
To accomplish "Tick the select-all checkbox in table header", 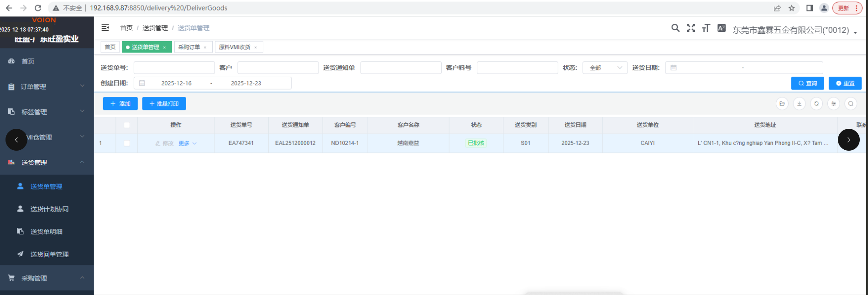I will 127,125.
